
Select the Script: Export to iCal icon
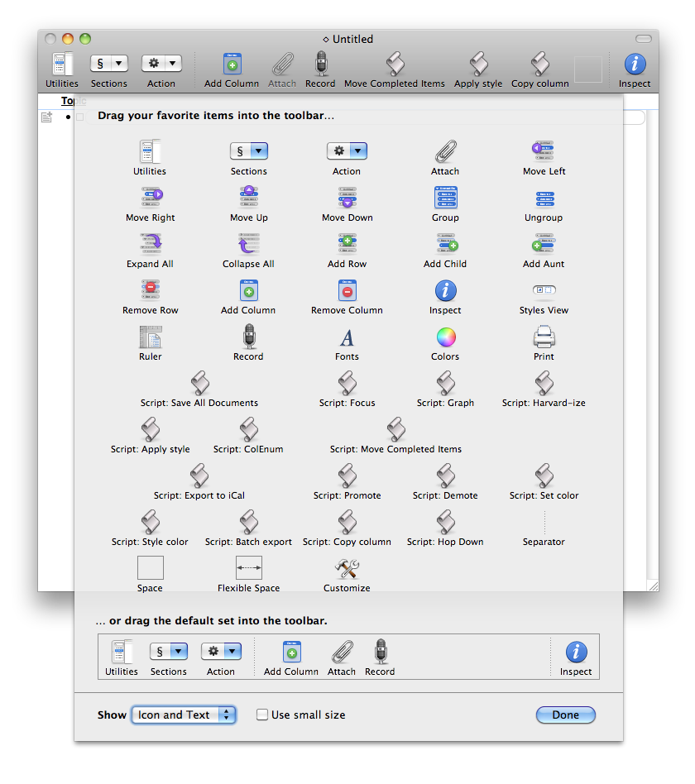pyautogui.click(x=199, y=476)
